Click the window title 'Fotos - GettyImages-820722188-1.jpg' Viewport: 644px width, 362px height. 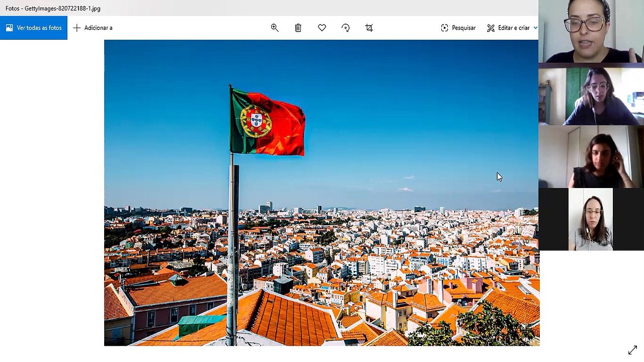[x=53, y=9]
